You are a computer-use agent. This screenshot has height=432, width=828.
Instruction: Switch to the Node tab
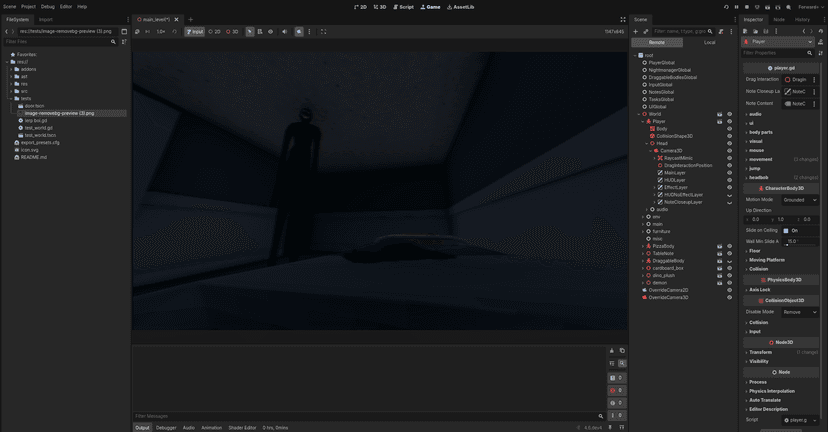click(x=778, y=19)
